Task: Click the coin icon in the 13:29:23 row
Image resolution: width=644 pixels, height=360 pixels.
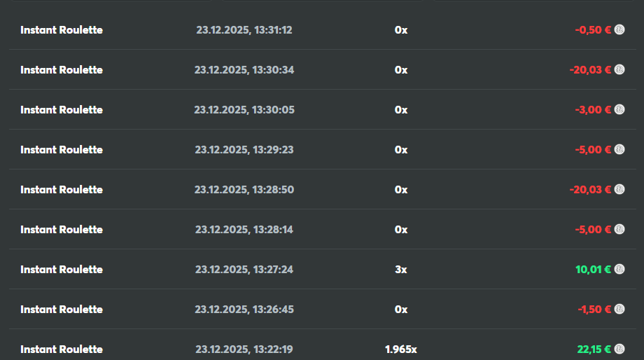Action: (x=619, y=150)
